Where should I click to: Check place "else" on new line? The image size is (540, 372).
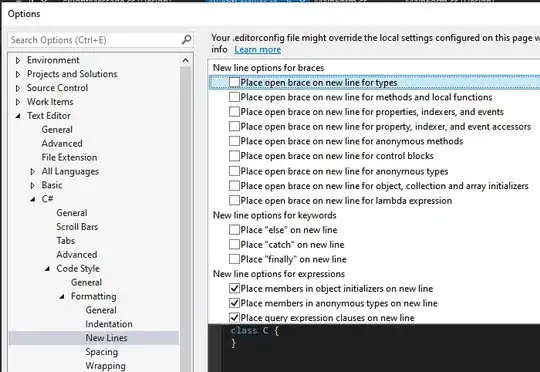click(x=234, y=230)
